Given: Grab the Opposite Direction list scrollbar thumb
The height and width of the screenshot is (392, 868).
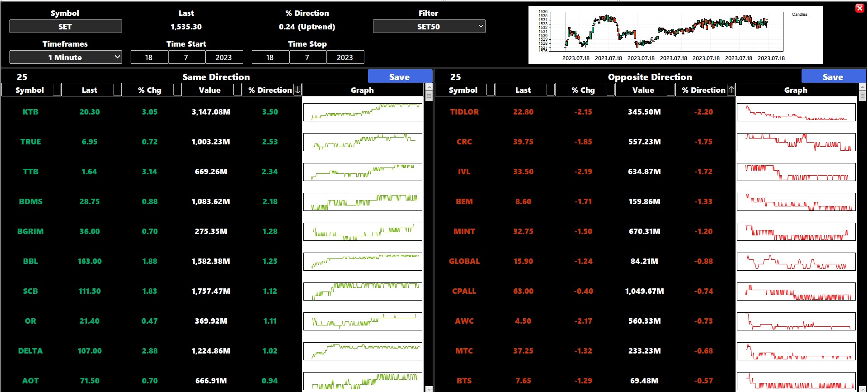Looking at the screenshot, I should coord(863,96).
